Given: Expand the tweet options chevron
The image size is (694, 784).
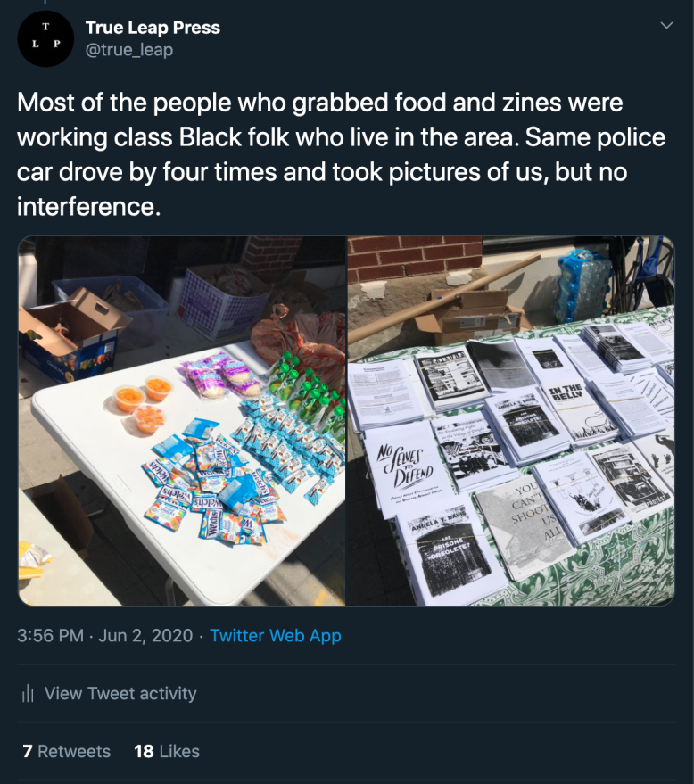Looking at the screenshot, I should [665, 26].
